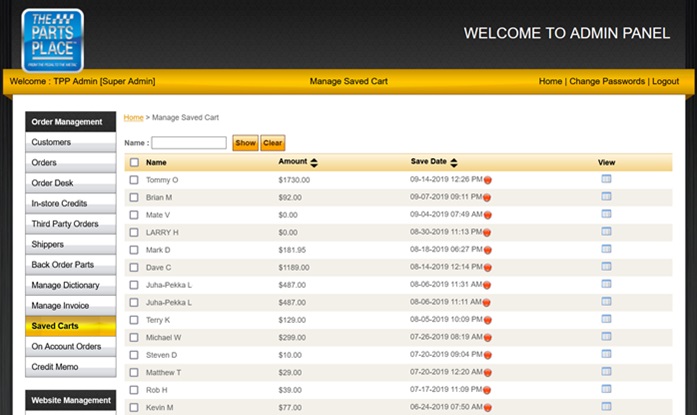Viewport: 697px width, 415px height.
Task: Click red icon next to Dave C's save date
Action: point(488,267)
